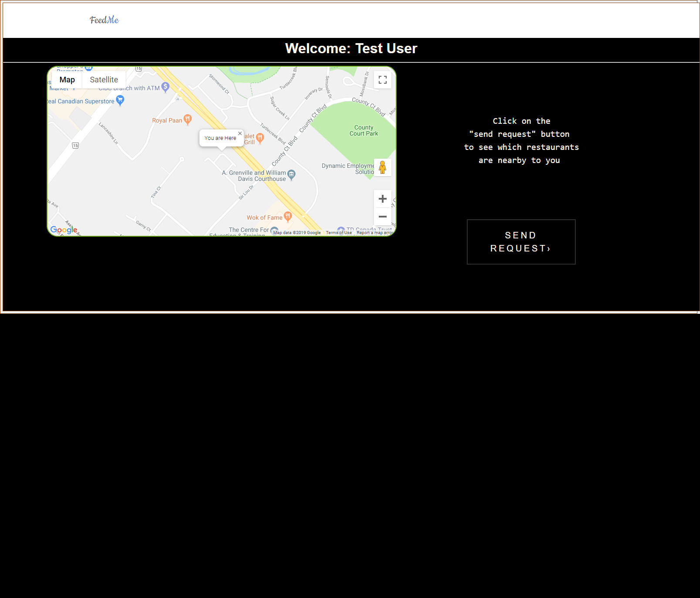Image resolution: width=700 pixels, height=598 pixels.
Task: Switch to Satellite map view
Action: pos(104,80)
